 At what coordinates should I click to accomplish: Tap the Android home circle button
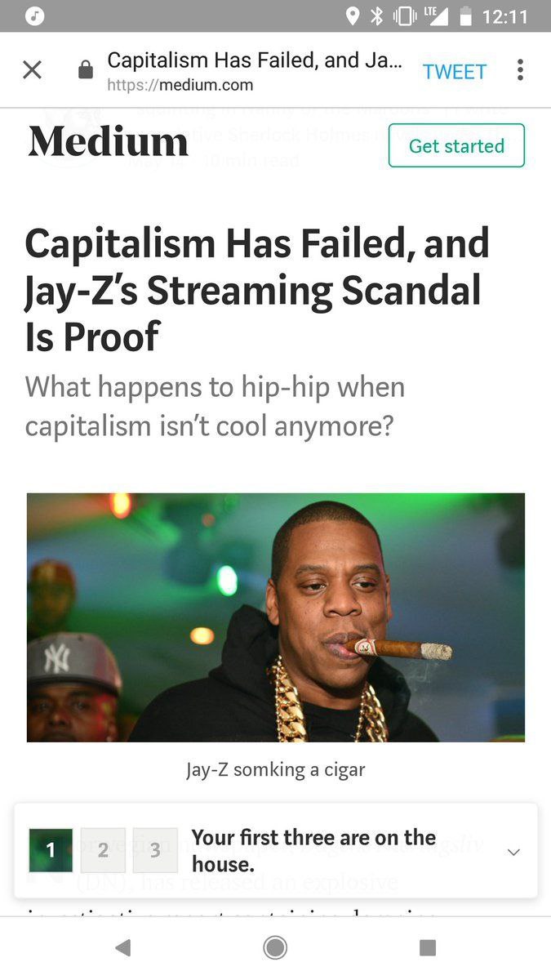[x=275, y=947]
